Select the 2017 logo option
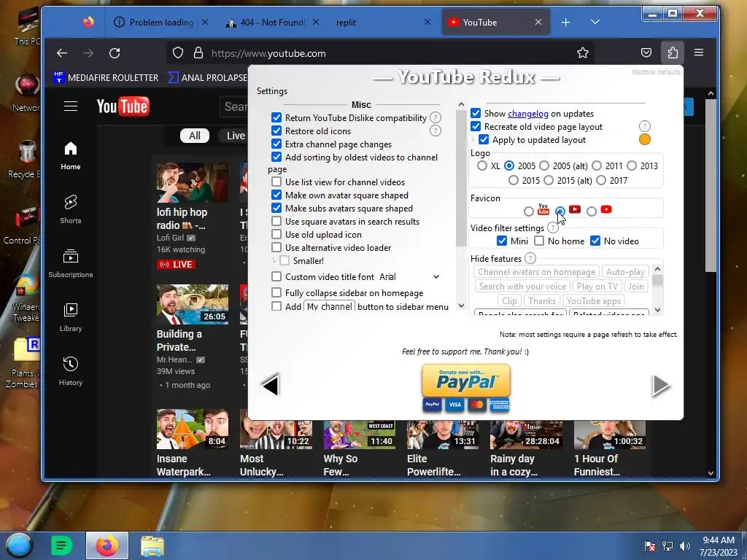The width and height of the screenshot is (747, 560). point(601,180)
